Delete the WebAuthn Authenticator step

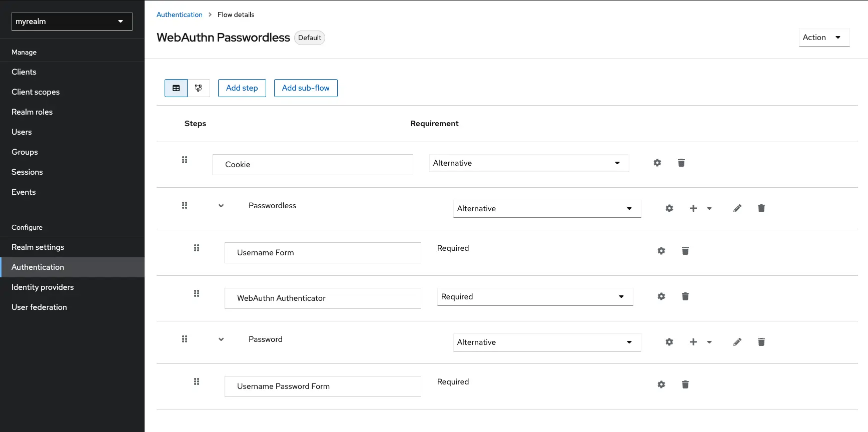click(x=685, y=296)
